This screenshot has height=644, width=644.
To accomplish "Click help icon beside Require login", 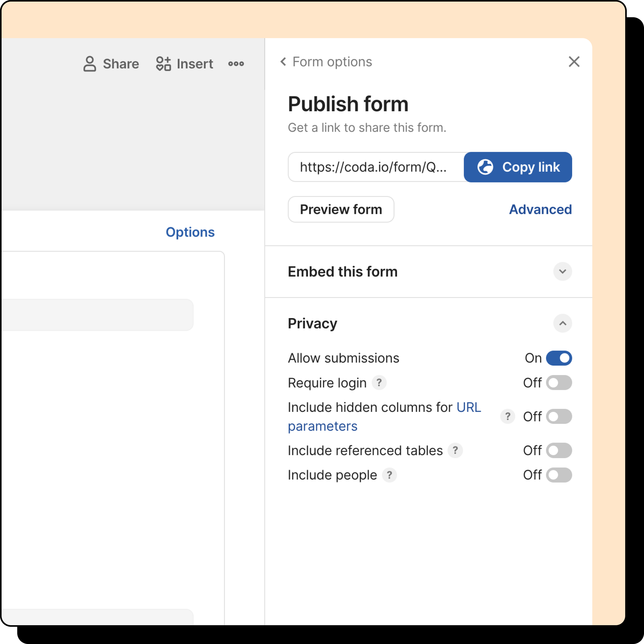I will [x=379, y=383].
